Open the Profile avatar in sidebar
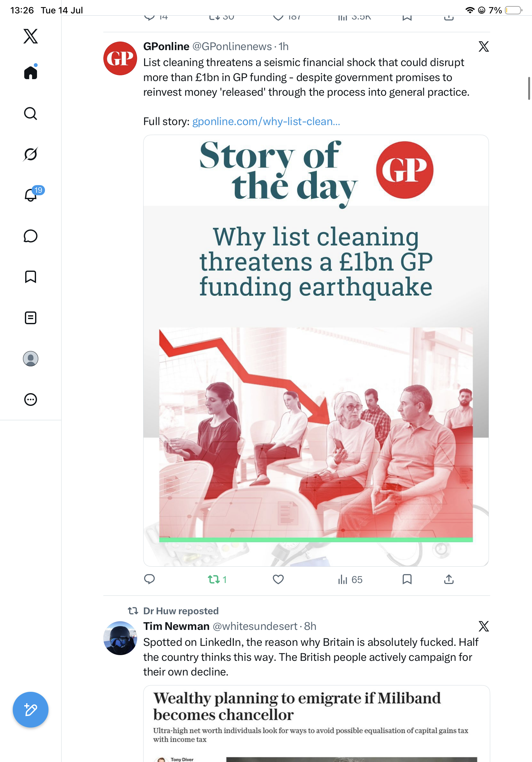The height and width of the screenshot is (762, 532). [31, 359]
